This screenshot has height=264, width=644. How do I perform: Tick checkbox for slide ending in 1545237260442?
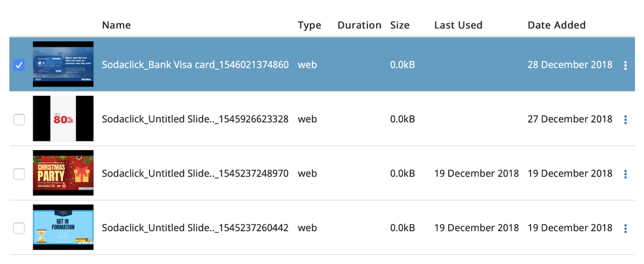(19, 228)
